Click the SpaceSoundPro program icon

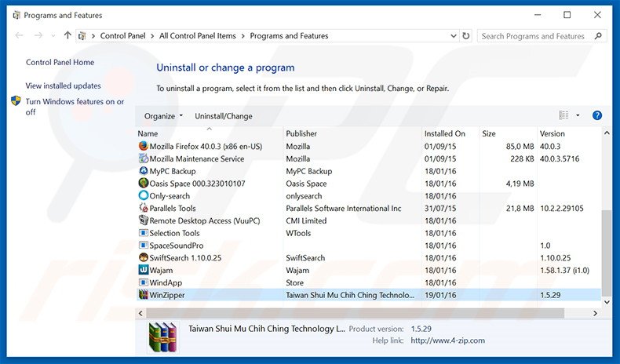pos(143,245)
